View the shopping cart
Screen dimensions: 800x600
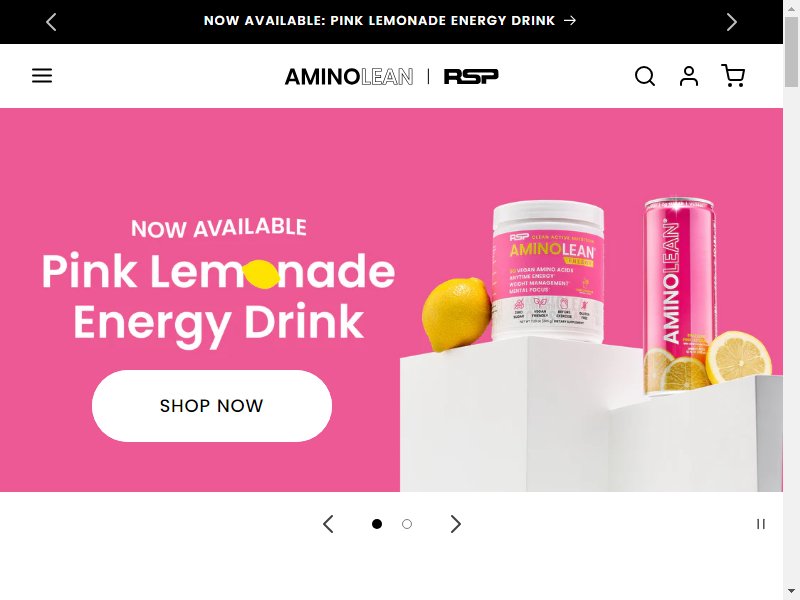733,76
